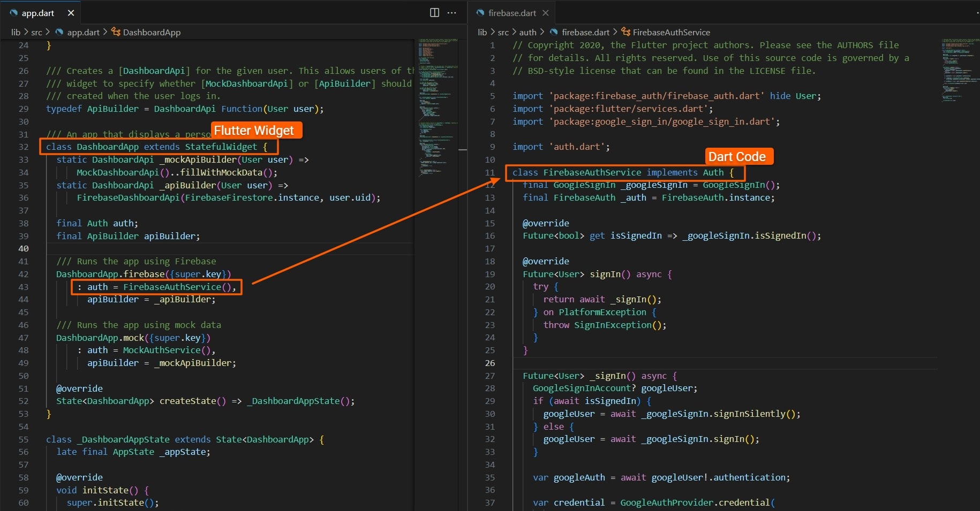Click 'StatefulWidget' on line 32
Screen dimensions: 980x511
point(221,147)
